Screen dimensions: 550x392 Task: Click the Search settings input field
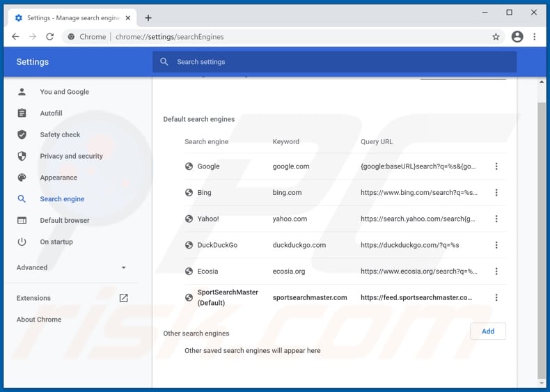click(x=334, y=62)
